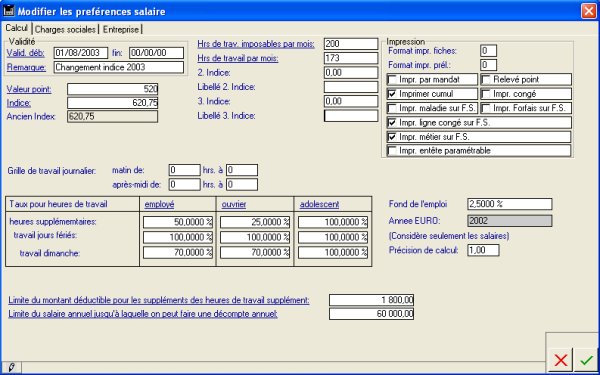
Task: Click the Annee EURO value 2002
Action: [x=510, y=221]
